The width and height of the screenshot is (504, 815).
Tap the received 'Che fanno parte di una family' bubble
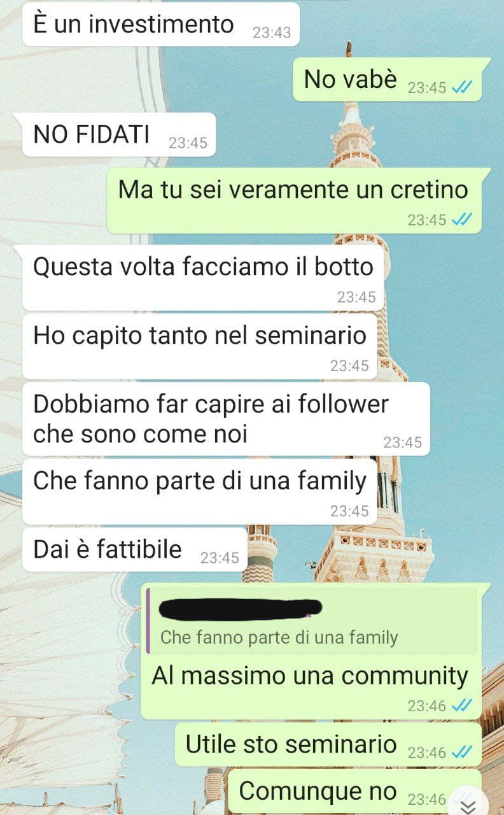[x=200, y=492]
